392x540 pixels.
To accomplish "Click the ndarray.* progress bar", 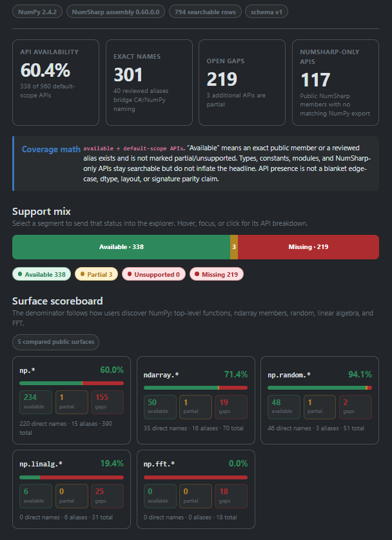I will pos(195,388).
